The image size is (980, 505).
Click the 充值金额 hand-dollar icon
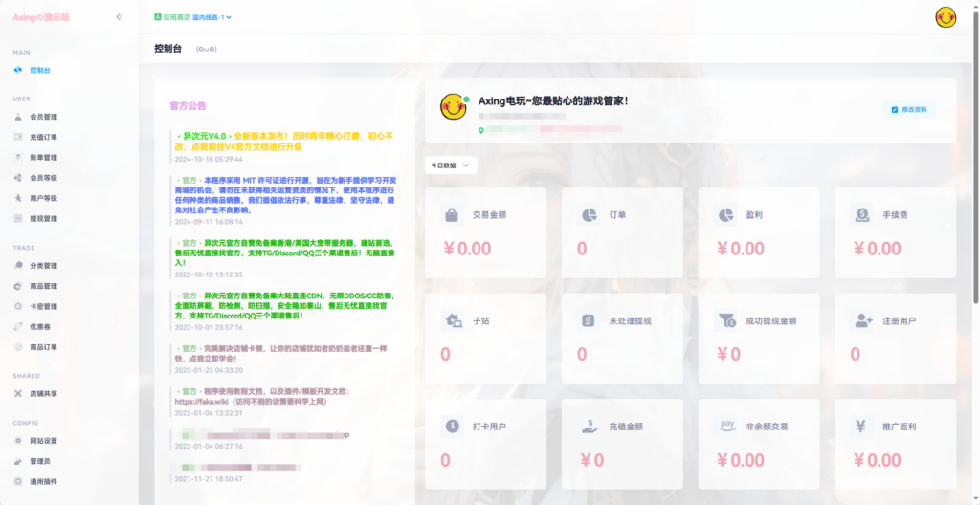[x=589, y=427]
